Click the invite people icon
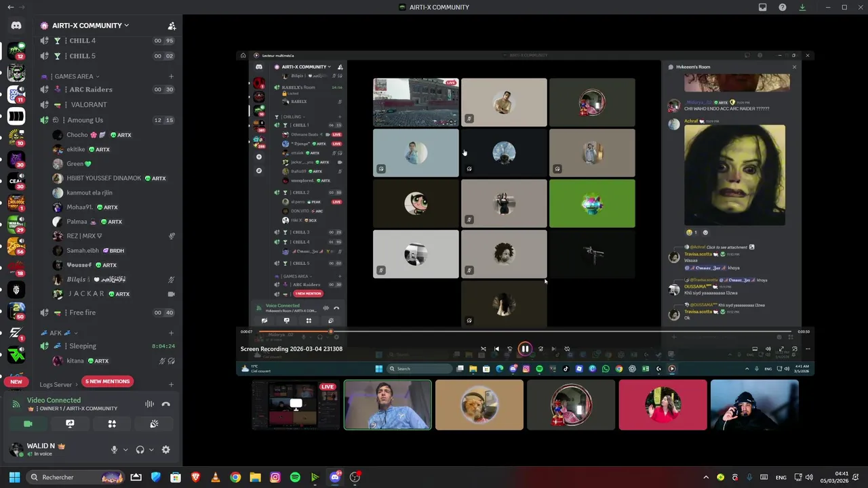 coord(172,26)
